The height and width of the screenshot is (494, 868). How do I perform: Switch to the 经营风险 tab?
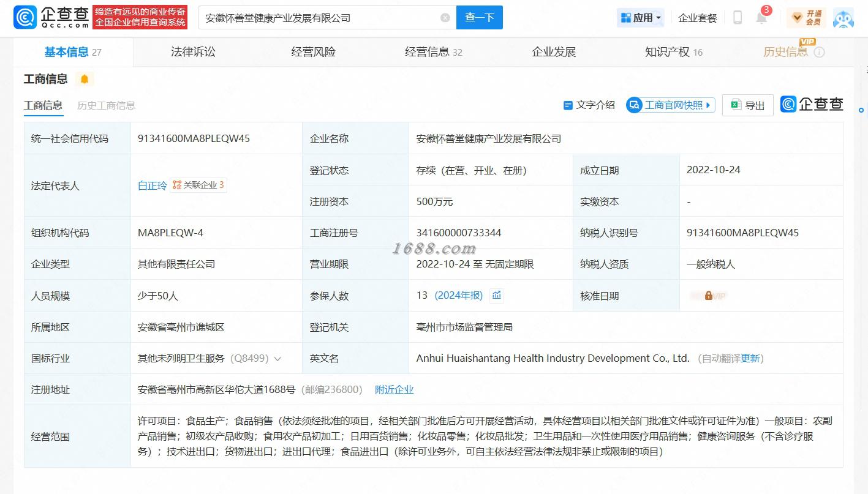click(x=313, y=52)
